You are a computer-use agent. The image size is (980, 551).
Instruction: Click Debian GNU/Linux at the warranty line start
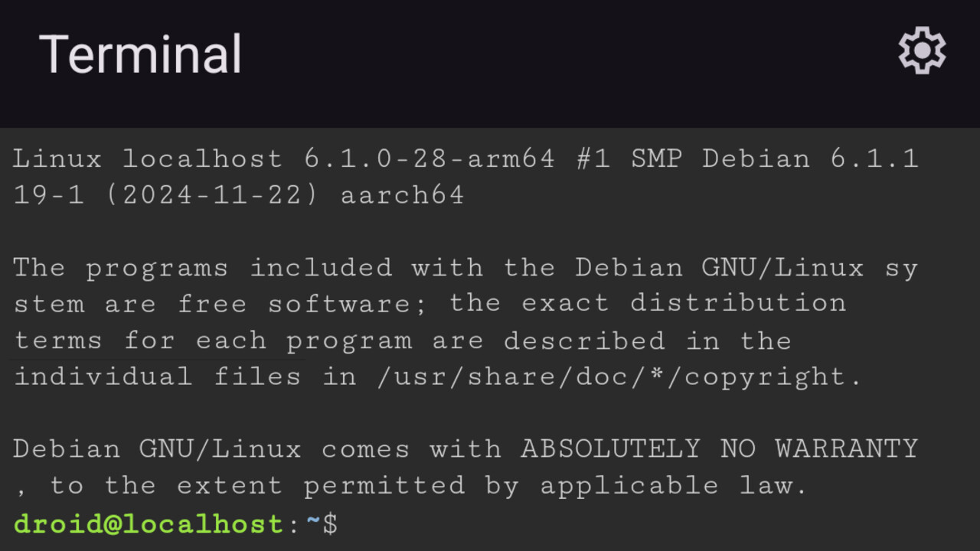[x=158, y=448]
